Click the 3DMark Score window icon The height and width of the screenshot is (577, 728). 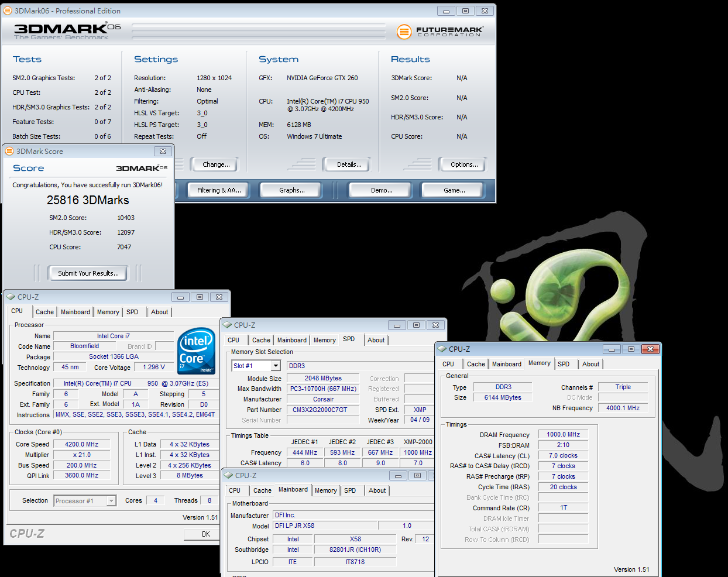(9, 151)
